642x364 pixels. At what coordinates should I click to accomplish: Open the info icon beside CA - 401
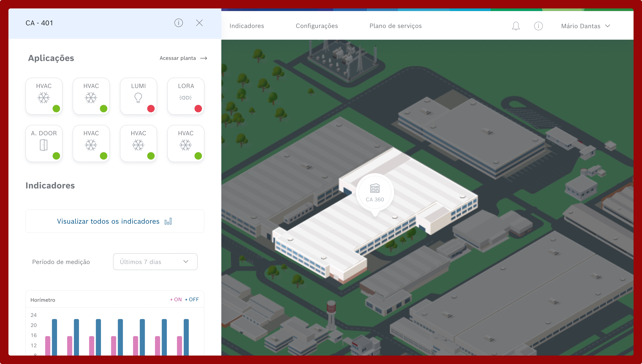tap(178, 23)
